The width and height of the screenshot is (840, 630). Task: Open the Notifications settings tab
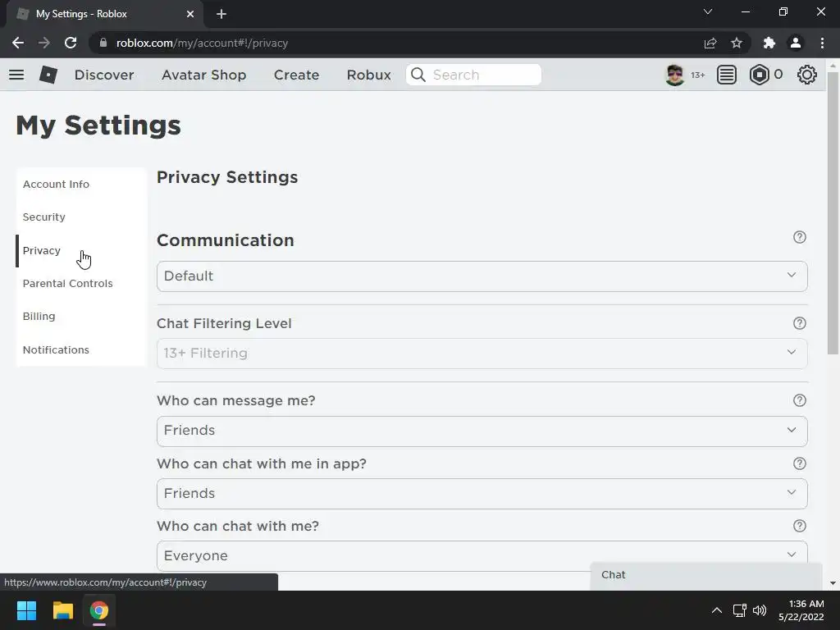81,349
